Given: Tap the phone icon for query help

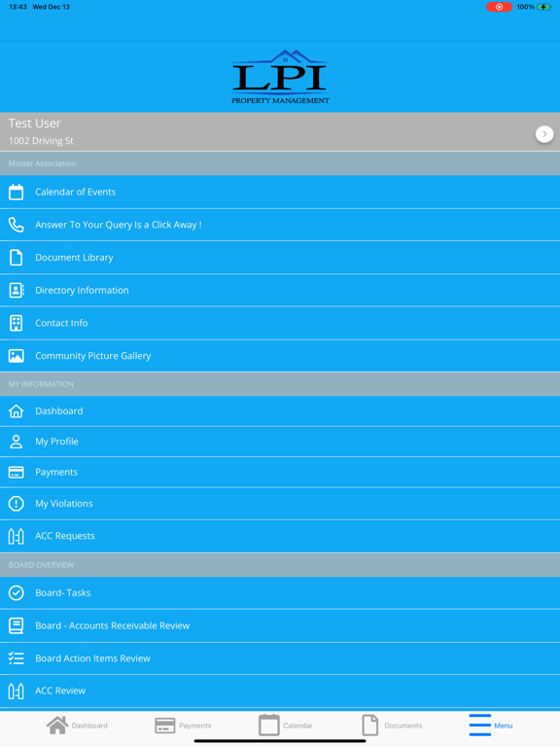Looking at the screenshot, I should coord(17,225).
